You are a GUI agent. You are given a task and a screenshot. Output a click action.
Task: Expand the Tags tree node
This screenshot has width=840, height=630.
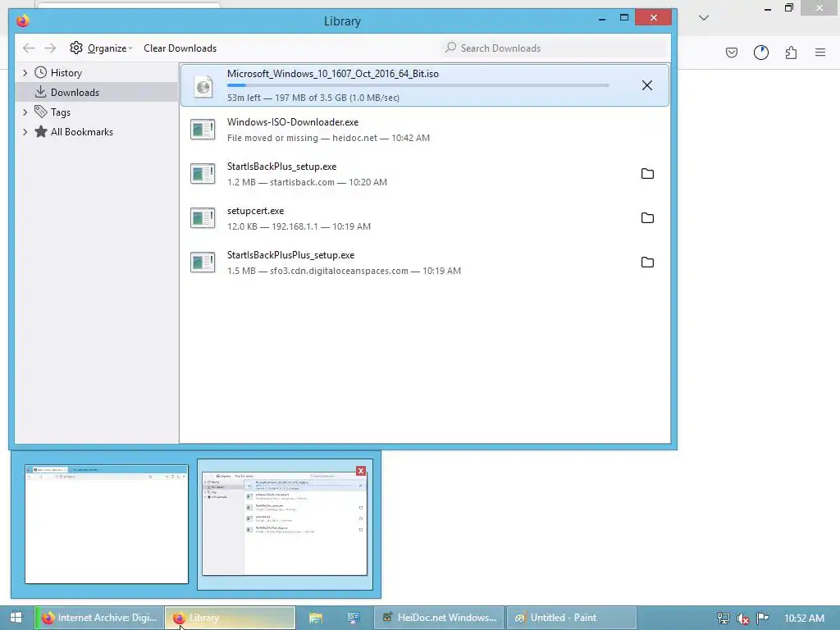(25, 112)
